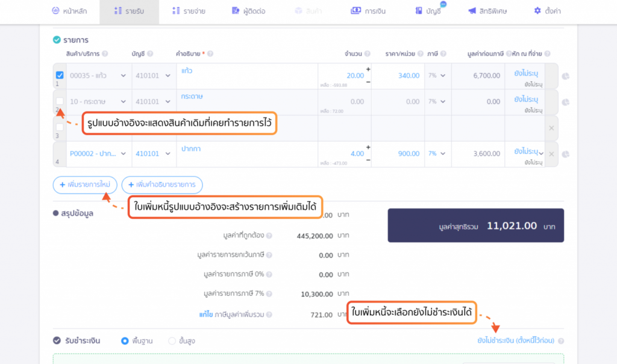Click help icon next to มูลค่าที่ถูกต้อง
The height and width of the screenshot is (364, 617).
click(x=269, y=236)
